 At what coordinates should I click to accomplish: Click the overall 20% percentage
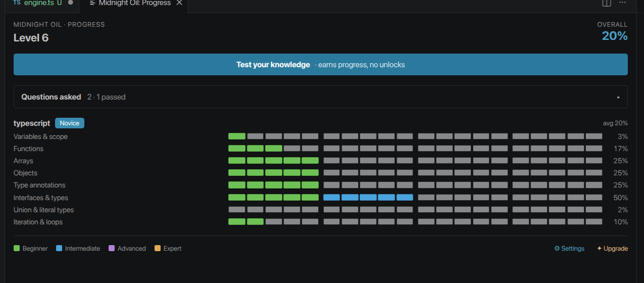click(x=615, y=36)
